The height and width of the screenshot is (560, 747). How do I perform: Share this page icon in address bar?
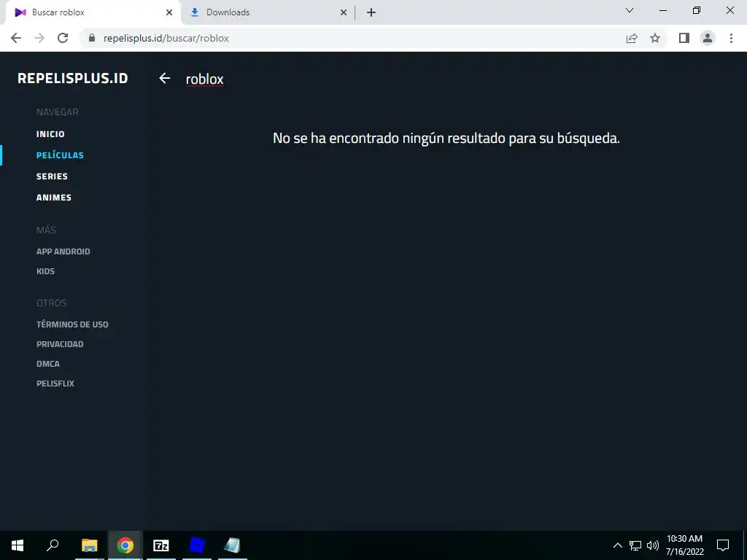632,38
